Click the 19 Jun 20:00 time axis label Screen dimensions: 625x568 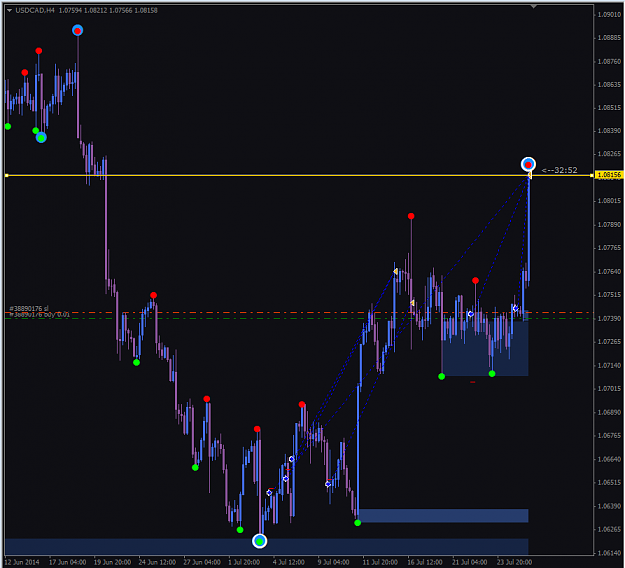112,562
